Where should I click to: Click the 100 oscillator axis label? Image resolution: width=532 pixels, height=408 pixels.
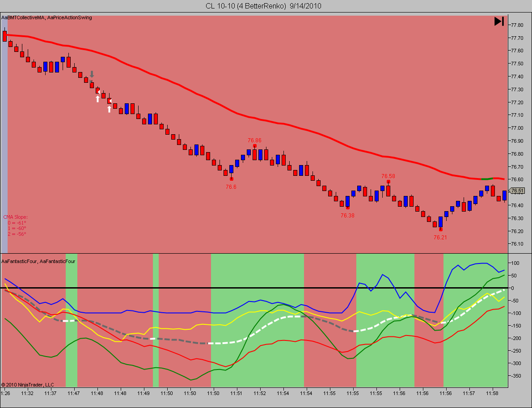click(515, 263)
